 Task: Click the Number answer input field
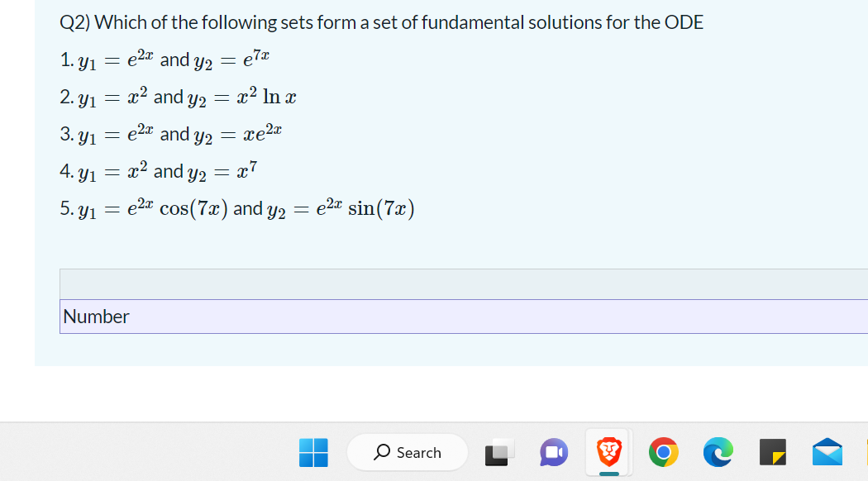click(331, 317)
